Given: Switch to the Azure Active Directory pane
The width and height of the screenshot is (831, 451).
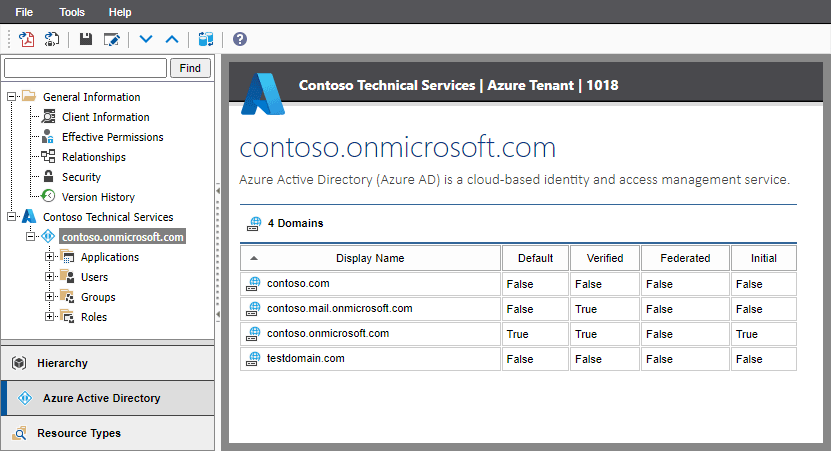Looking at the screenshot, I should pos(108,398).
